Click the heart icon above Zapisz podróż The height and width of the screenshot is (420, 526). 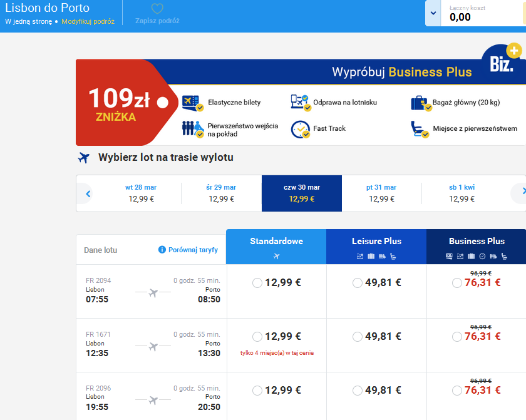[x=157, y=8]
